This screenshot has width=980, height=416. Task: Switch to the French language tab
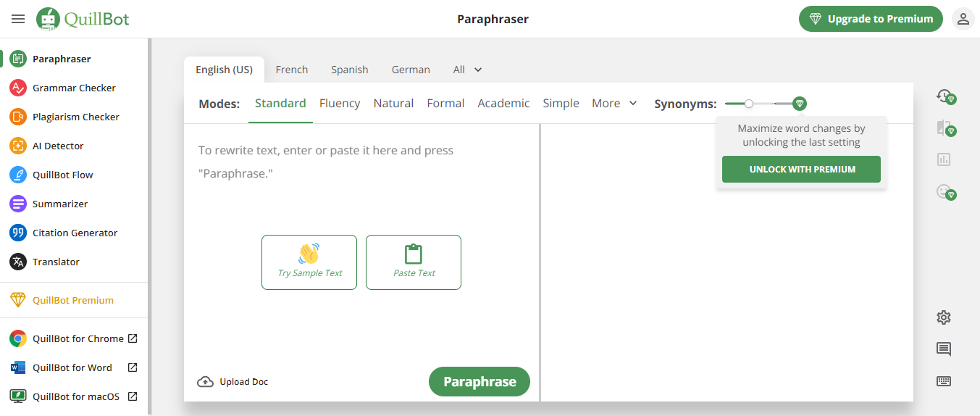(x=292, y=70)
